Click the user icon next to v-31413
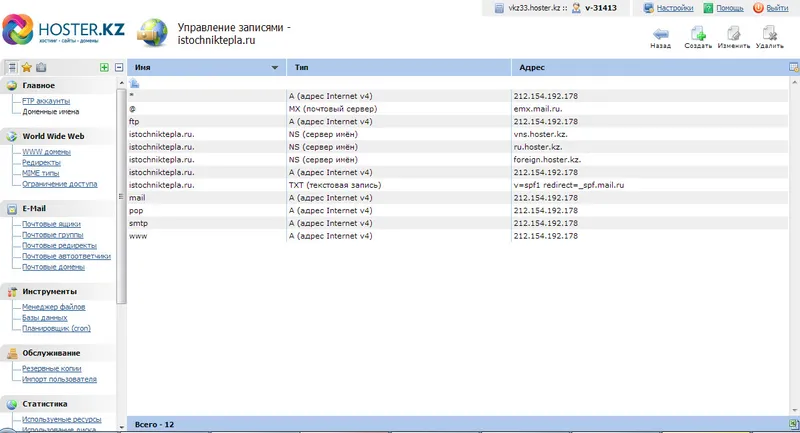Screen dimensions: 800x433 point(576,8)
